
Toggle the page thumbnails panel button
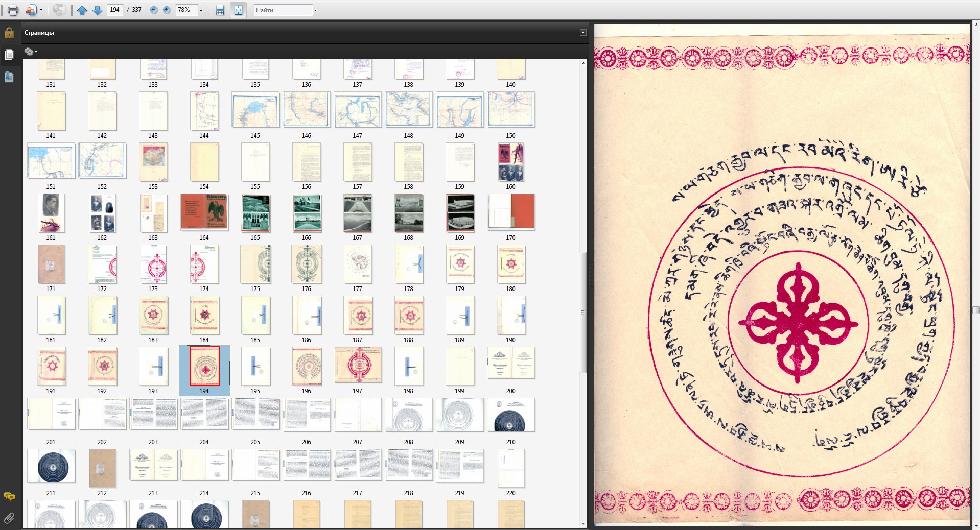click(9, 55)
